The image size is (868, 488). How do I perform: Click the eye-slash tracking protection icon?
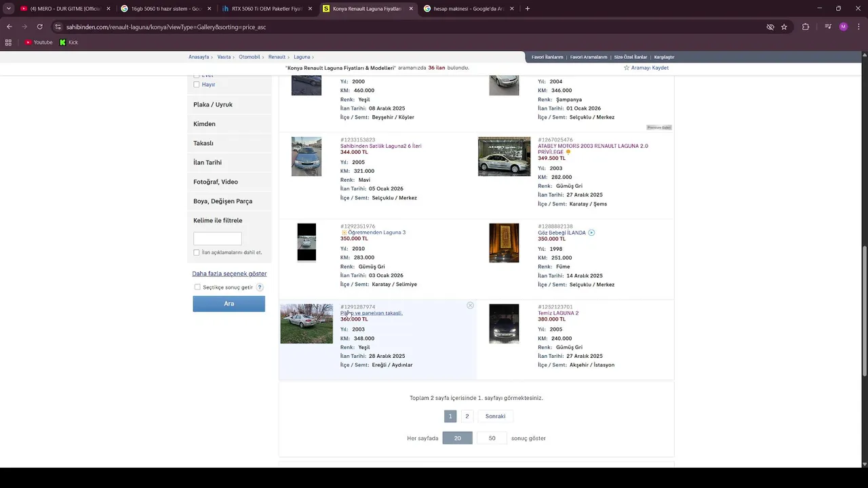click(770, 27)
